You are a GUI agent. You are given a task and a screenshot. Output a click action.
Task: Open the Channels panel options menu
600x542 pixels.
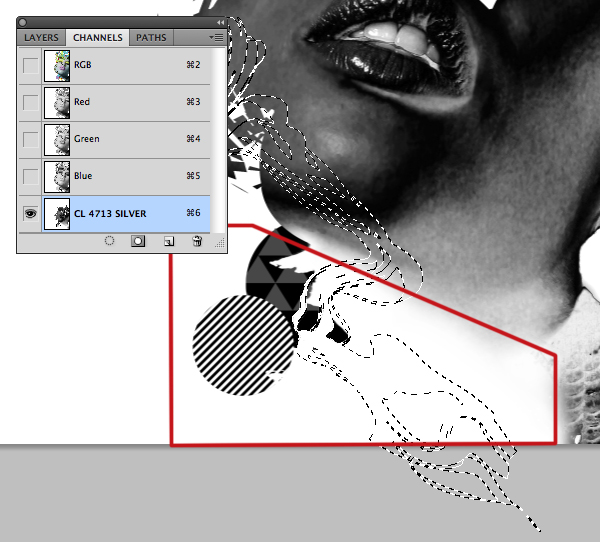click(217, 38)
